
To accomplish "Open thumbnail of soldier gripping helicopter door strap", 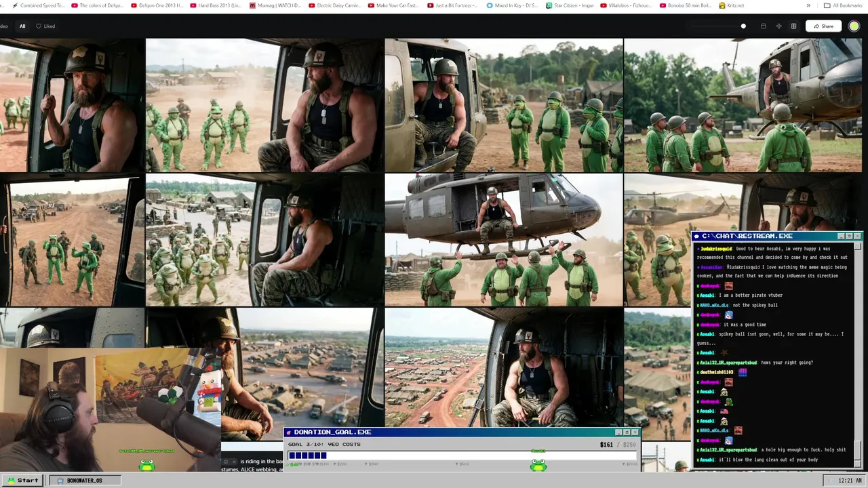I will click(x=72, y=105).
